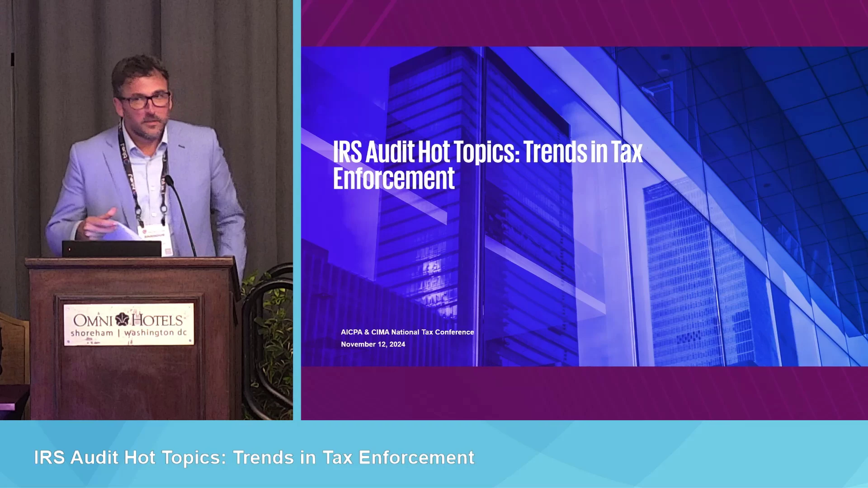The height and width of the screenshot is (488, 868).
Task: Click the slide title 'IRS Audit Hot Topics: Trends in Tax Enforcement'
Action: [487, 164]
